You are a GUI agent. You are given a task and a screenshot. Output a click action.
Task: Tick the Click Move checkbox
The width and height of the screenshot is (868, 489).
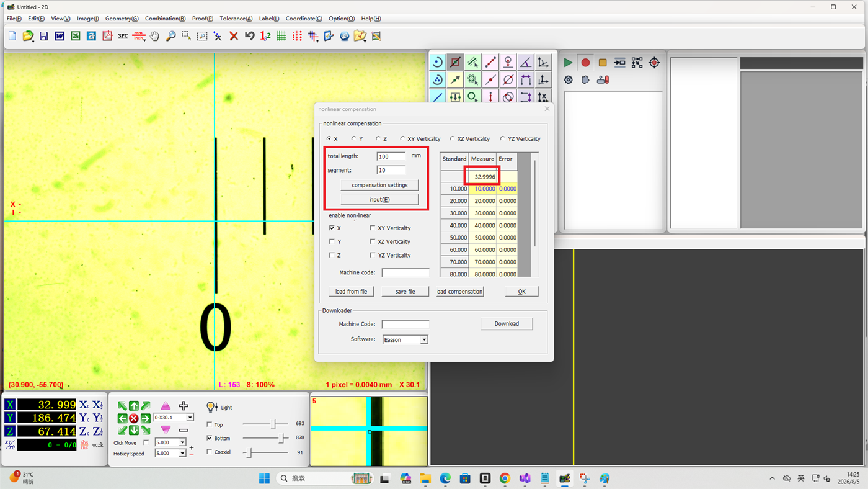click(146, 442)
